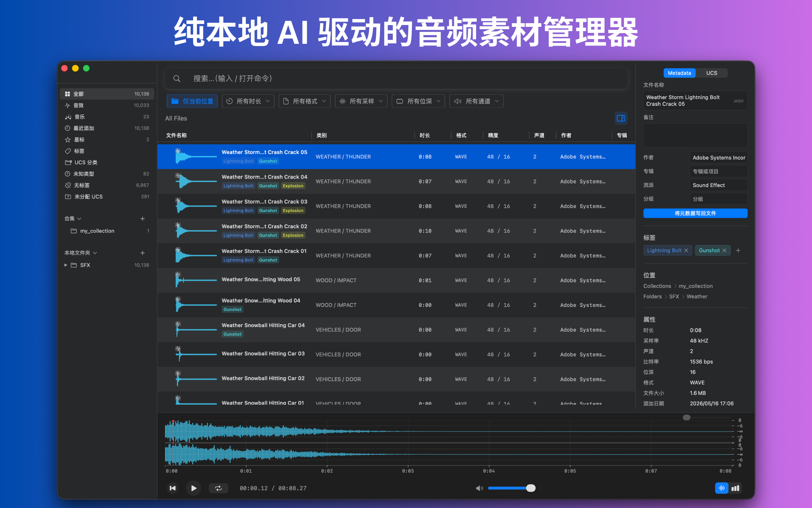This screenshot has height=508, width=812.
Task: Open the my_collection folder
Action: [107, 231]
